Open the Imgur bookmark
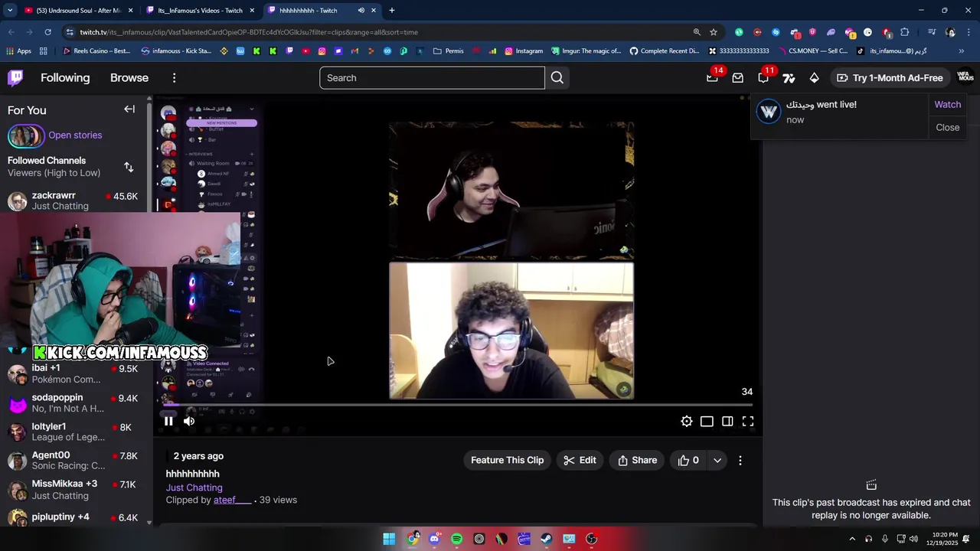Image resolution: width=980 pixels, height=551 pixels. click(x=586, y=51)
